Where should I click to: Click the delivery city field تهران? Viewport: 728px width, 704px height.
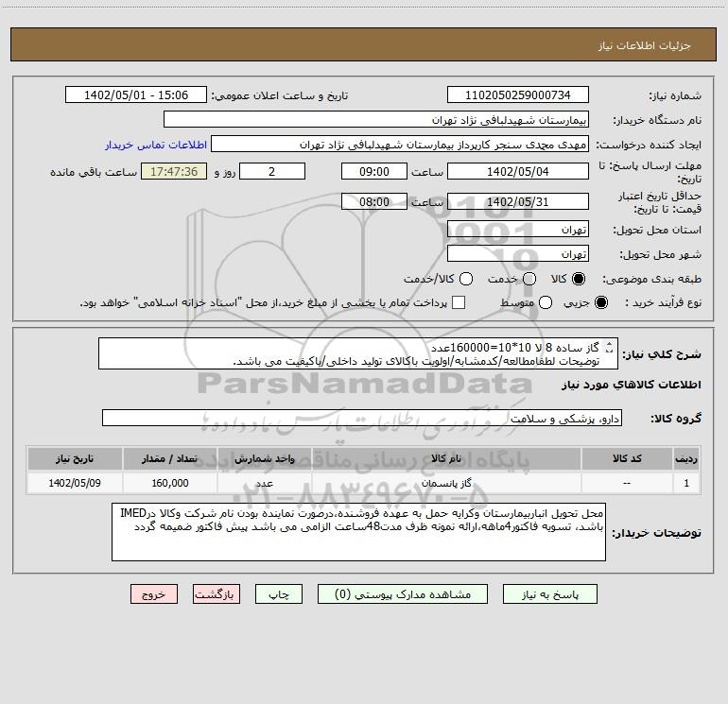pyautogui.click(x=518, y=253)
